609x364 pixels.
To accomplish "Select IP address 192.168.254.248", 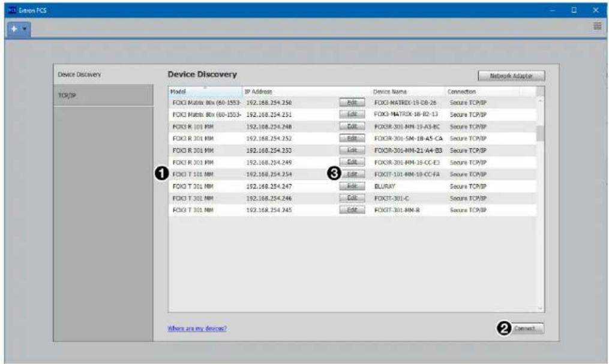I will (269, 127).
